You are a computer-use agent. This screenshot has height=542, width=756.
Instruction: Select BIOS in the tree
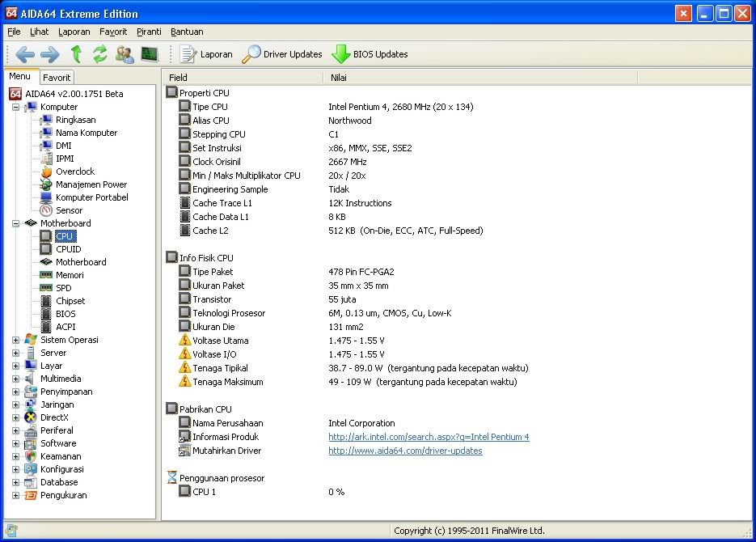pyautogui.click(x=65, y=314)
